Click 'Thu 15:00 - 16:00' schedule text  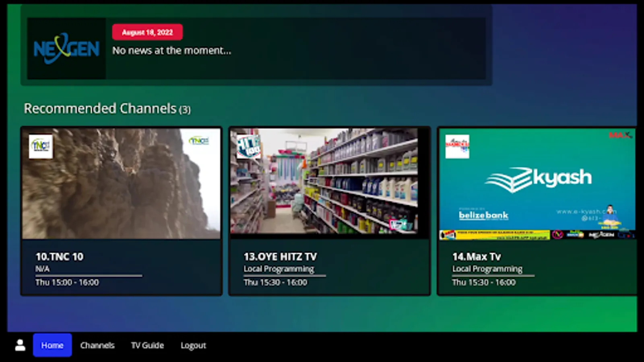[x=67, y=282]
